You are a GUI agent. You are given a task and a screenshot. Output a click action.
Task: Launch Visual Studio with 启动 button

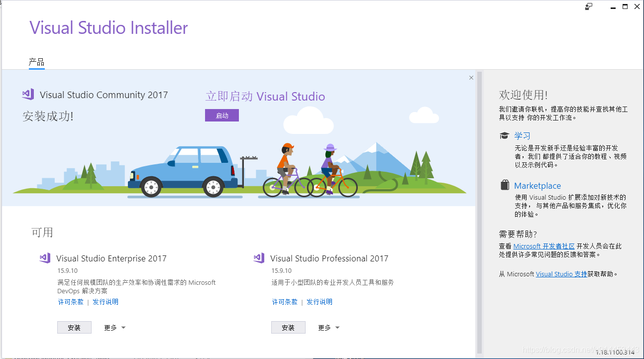coord(222,116)
